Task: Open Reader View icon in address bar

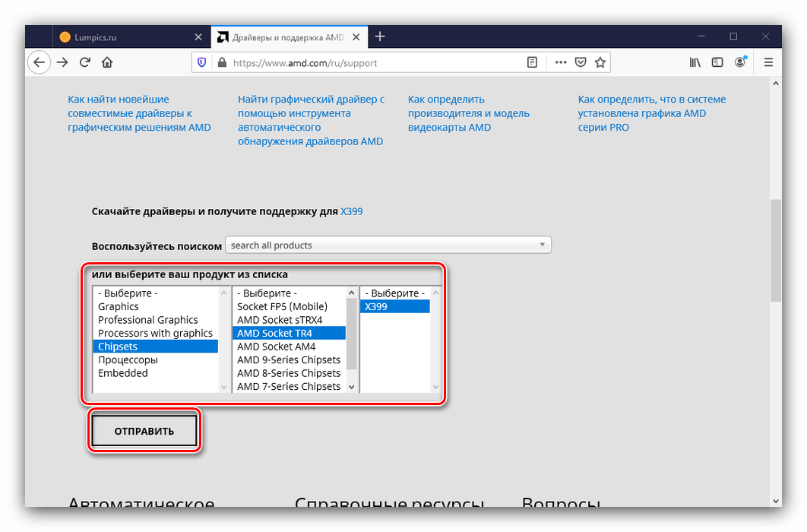Action: pos(533,62)
